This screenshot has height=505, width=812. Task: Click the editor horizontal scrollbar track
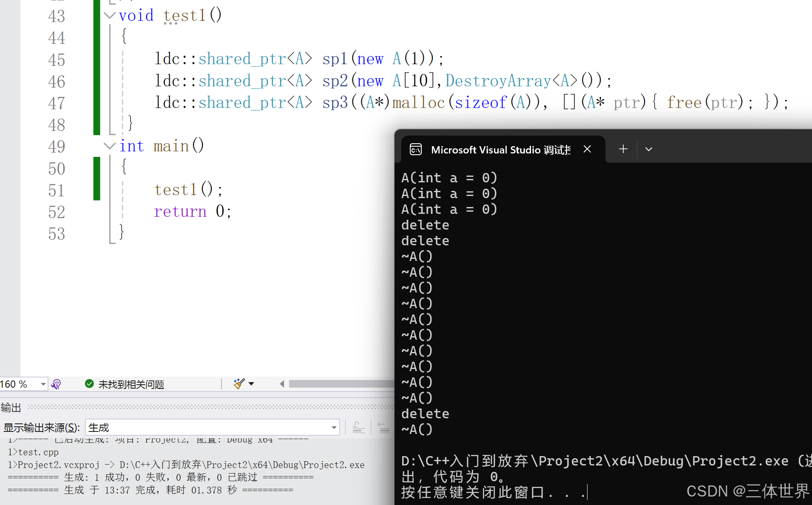pyautogui.click(x=341, y=384)
